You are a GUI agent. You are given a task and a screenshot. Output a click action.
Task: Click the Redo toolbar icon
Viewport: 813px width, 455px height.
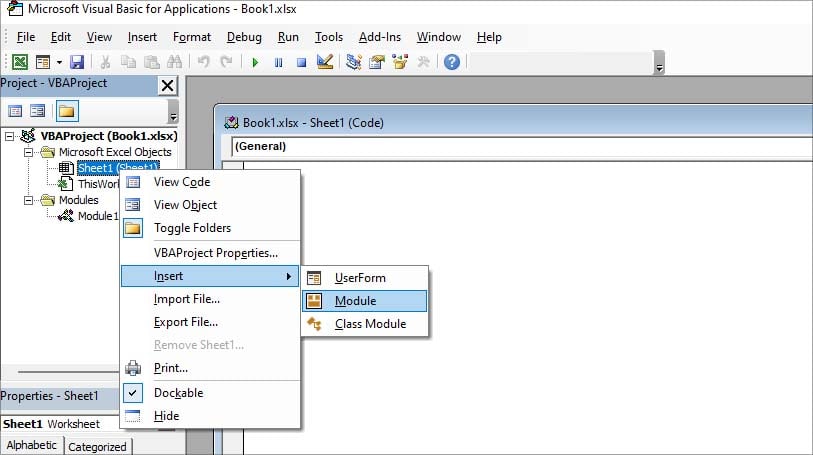click(226, 62)
